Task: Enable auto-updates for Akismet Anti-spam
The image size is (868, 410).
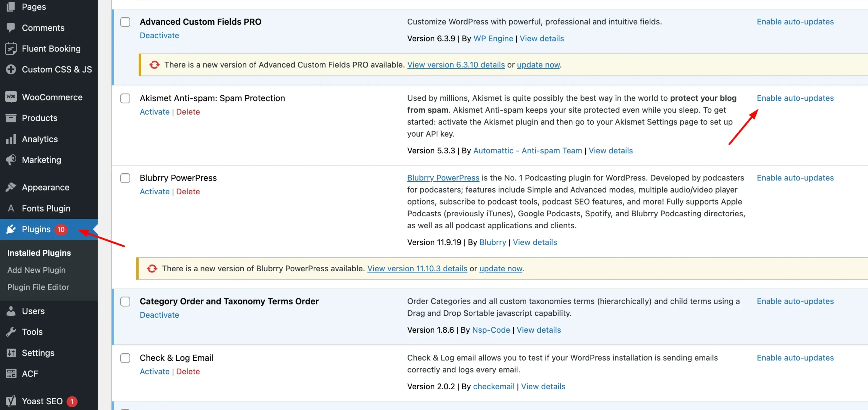Action: click(x=795, y=98)
